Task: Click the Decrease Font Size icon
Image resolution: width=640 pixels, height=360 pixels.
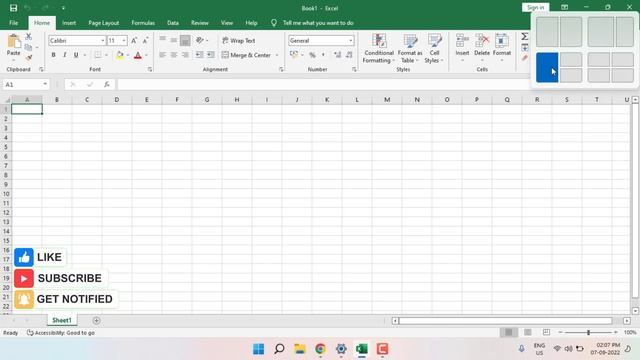Action: click(x=145, y=40)
